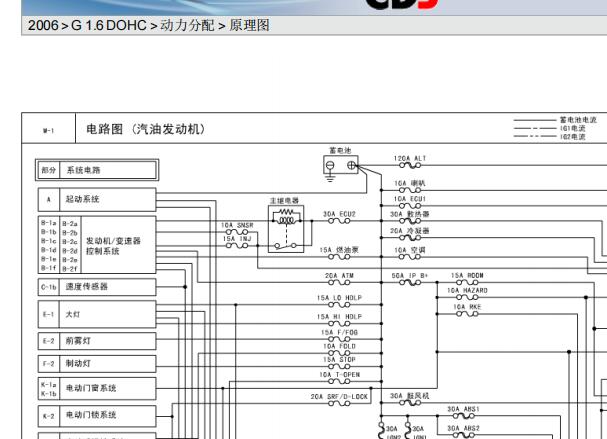Click the 10A HAZARD fuse label

pos(467,290)
